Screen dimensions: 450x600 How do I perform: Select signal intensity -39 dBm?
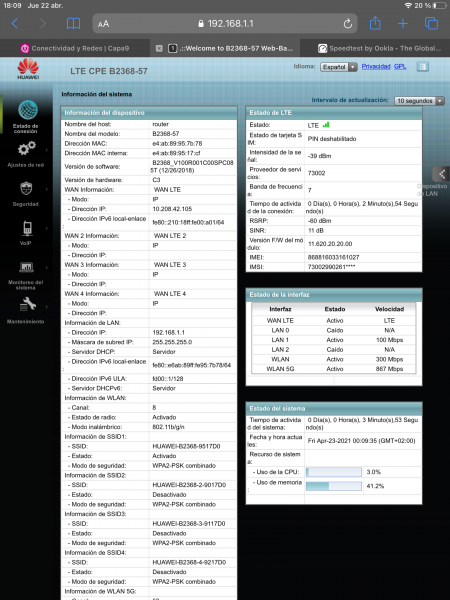point(320,156)
